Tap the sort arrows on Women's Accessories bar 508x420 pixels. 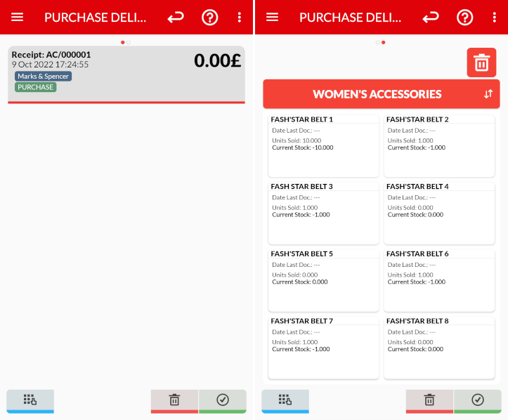coord(488,94)
